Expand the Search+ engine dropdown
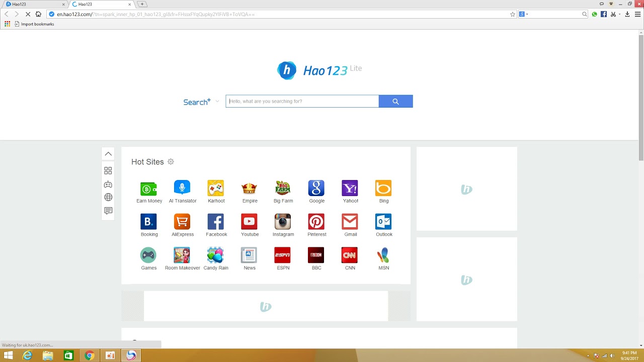The height and width of the screenshot is (362, 644). coord(217,101)
